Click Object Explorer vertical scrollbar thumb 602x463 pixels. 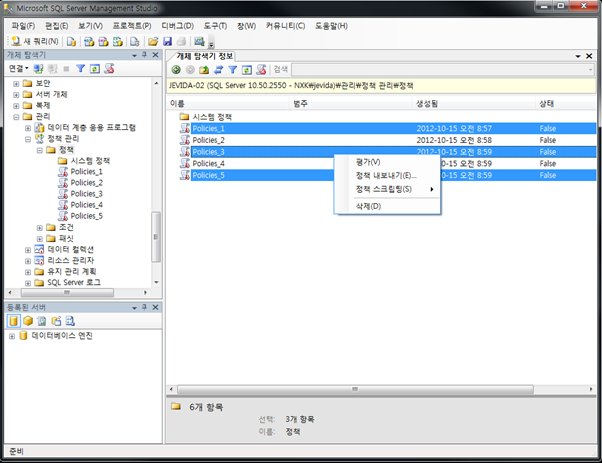tap(155, 237)
